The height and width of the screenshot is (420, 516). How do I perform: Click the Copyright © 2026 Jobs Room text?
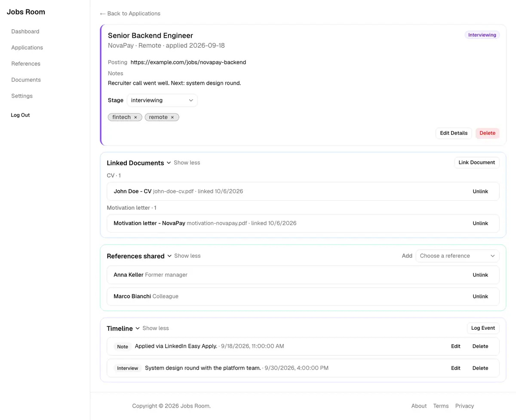coord(171,406)
